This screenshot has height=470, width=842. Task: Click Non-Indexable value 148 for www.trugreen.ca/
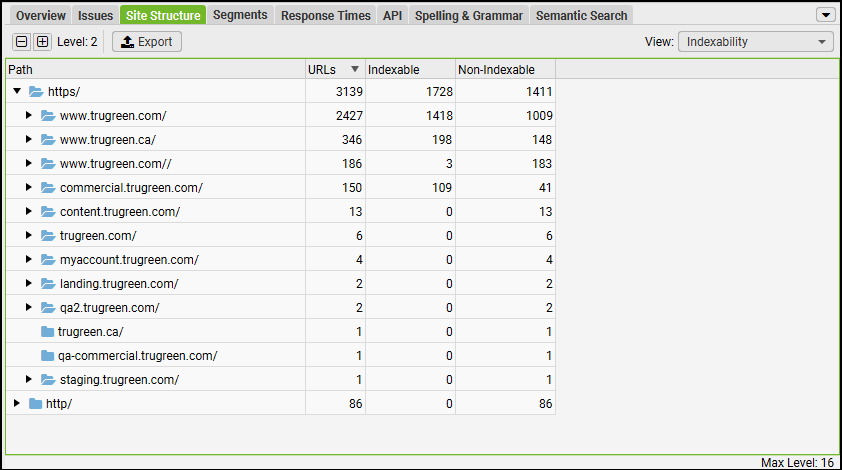(542, 140)
